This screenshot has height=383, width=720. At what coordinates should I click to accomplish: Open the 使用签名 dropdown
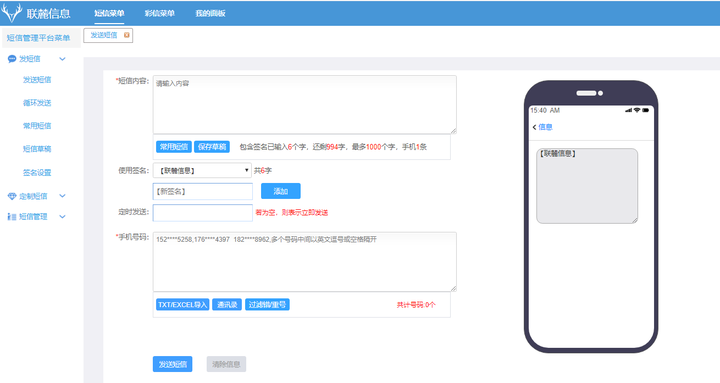tap(202, 170)
